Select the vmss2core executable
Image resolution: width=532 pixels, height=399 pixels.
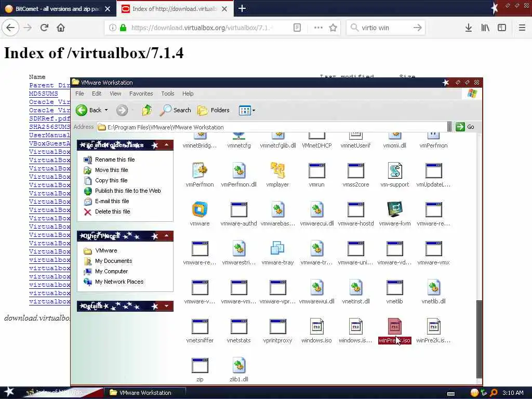click(355, 170)
